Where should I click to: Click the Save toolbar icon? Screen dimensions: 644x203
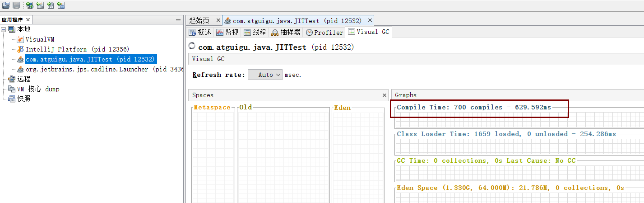coord(16,5)
